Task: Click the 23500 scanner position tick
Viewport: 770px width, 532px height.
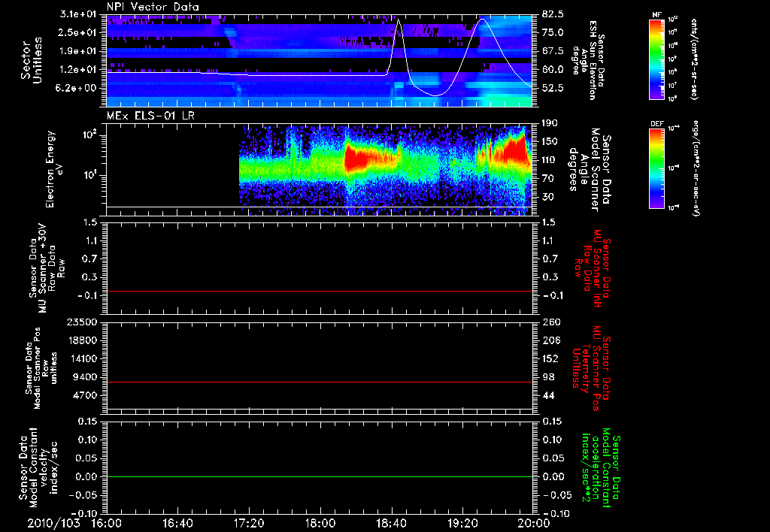Action: 81,322
